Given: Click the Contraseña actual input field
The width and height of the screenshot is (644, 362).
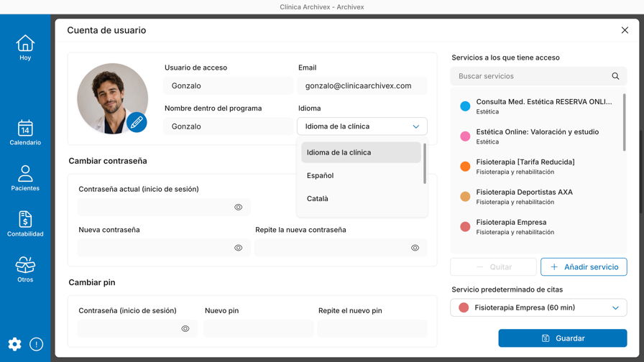Looking at the screenshot, I should click(x=163, y=207).
